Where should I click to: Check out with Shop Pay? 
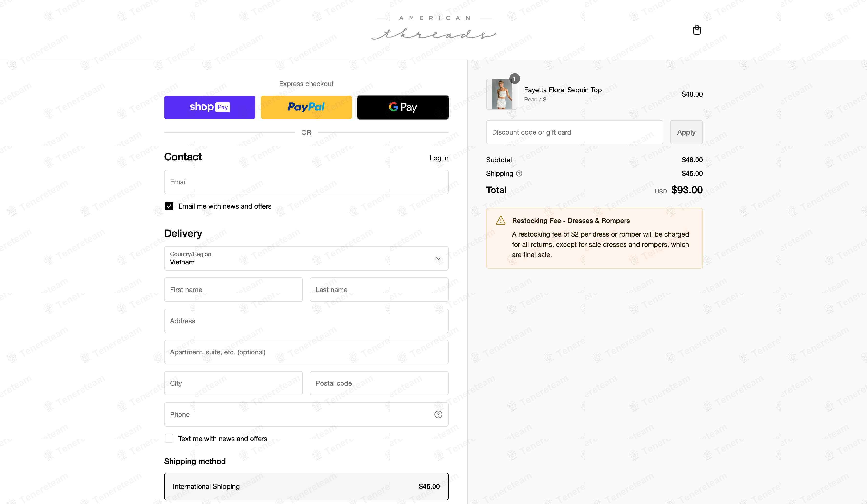point(210,107)
